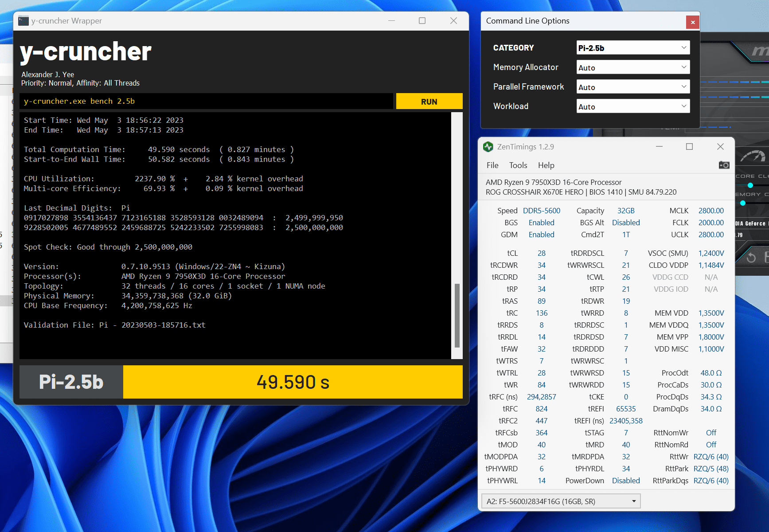Click the FCLK 2000.00 value
This screenshot has width=769, height=532.
pyautogui.click(x=711, y=223)
